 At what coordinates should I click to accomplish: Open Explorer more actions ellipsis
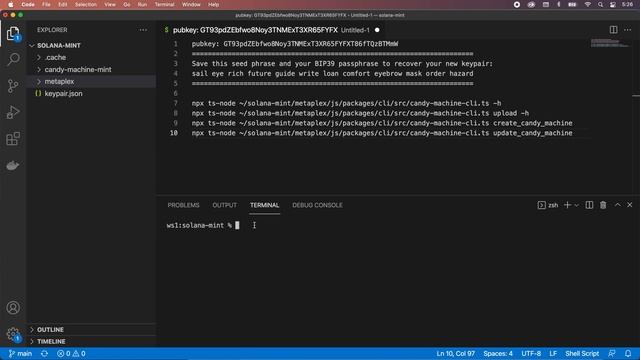pyautogui.click(x=143, y=30)
